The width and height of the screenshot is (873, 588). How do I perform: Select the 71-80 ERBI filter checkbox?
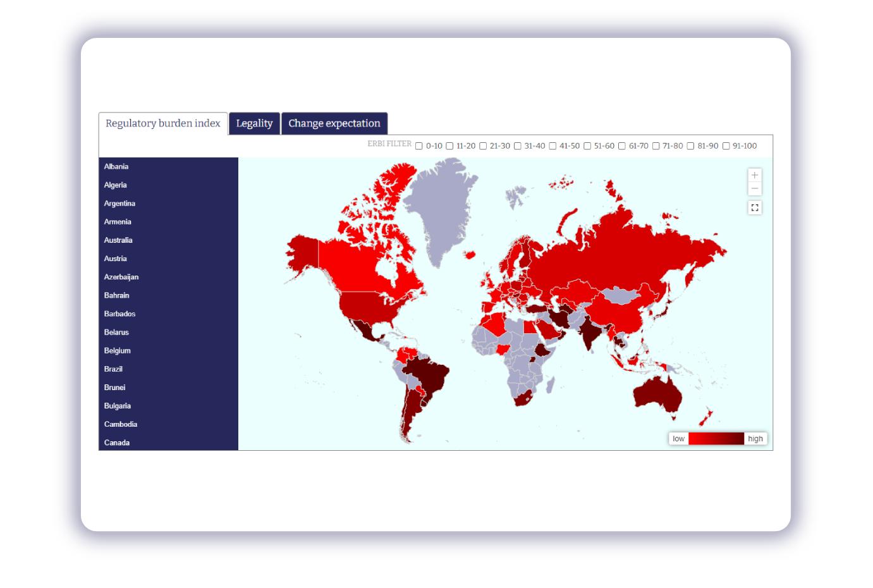pyautogui.click(x=656, y=146)
